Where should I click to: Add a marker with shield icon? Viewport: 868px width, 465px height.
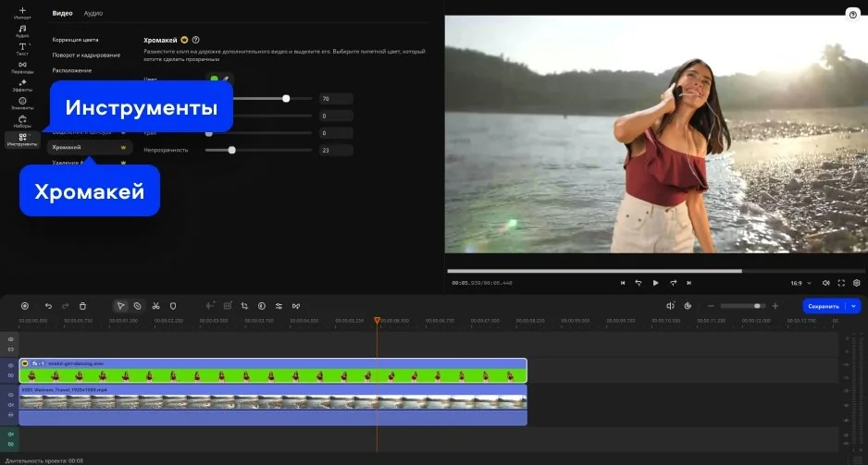(173, 306)
